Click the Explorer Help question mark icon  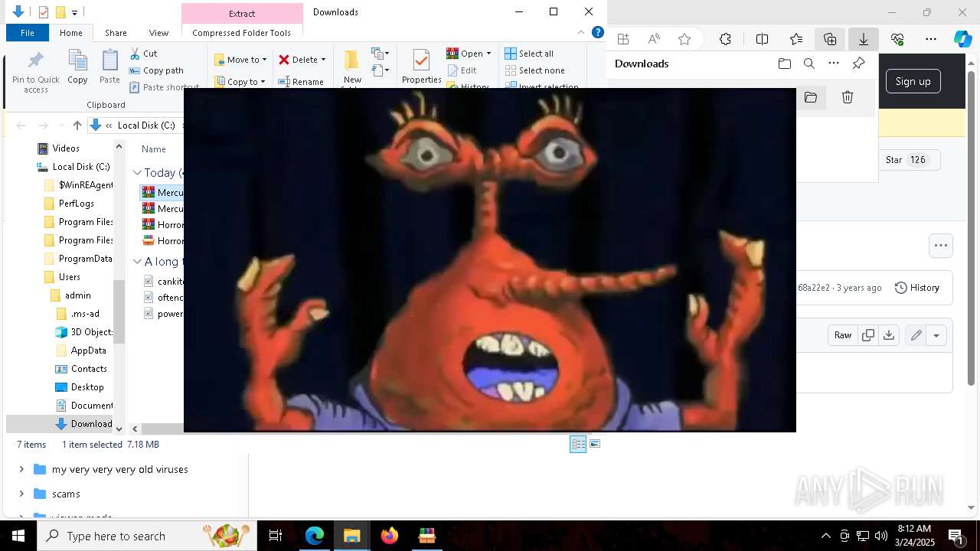pos(598,33)
